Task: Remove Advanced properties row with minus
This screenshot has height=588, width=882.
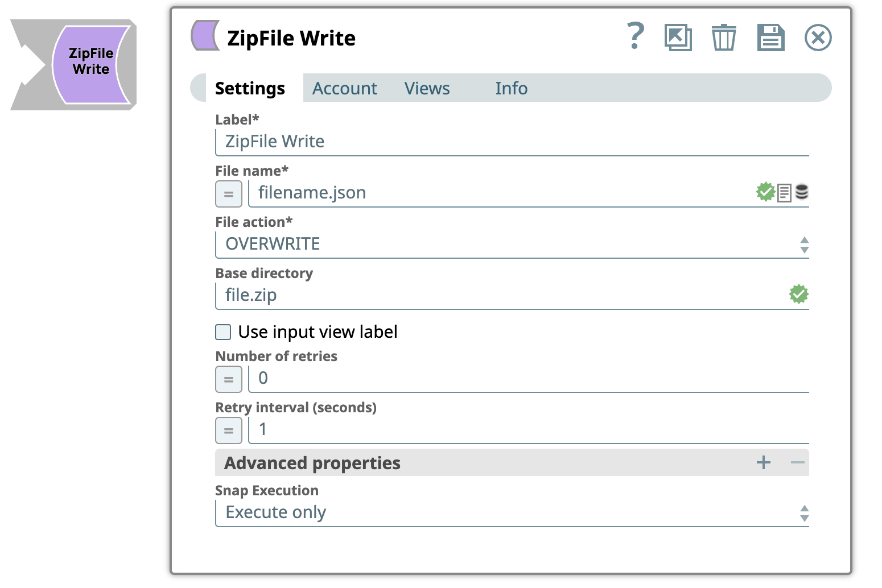Action: coord(797,463)
